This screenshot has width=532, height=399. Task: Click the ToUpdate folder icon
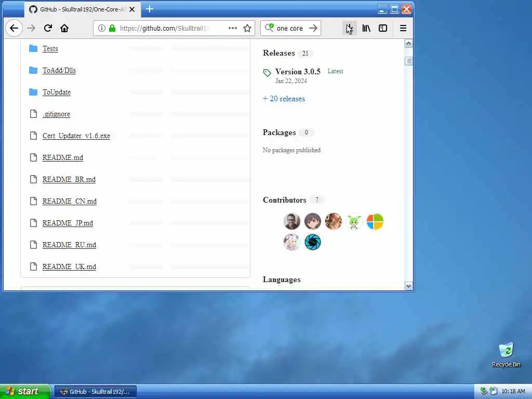point(33,92)
